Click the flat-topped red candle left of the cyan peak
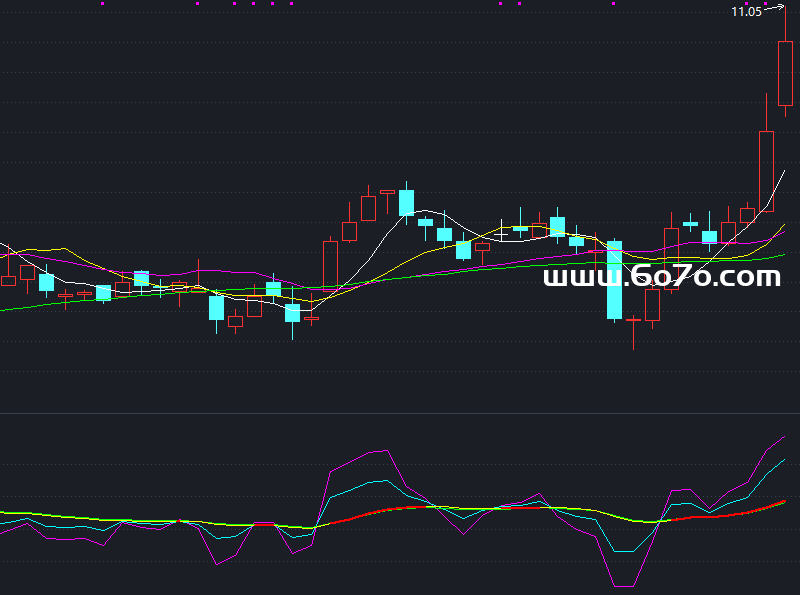 [x=387, y=191]
